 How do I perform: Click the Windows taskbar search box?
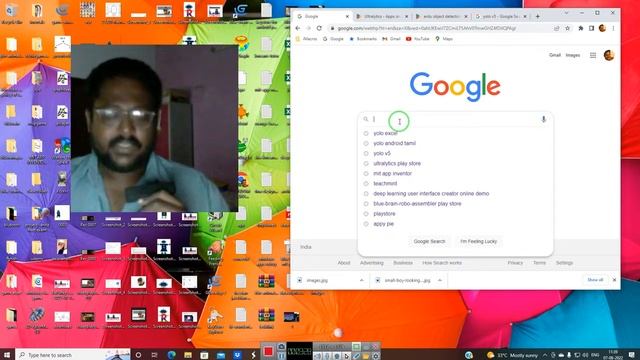pyautogui.click(x=73, y=355)
